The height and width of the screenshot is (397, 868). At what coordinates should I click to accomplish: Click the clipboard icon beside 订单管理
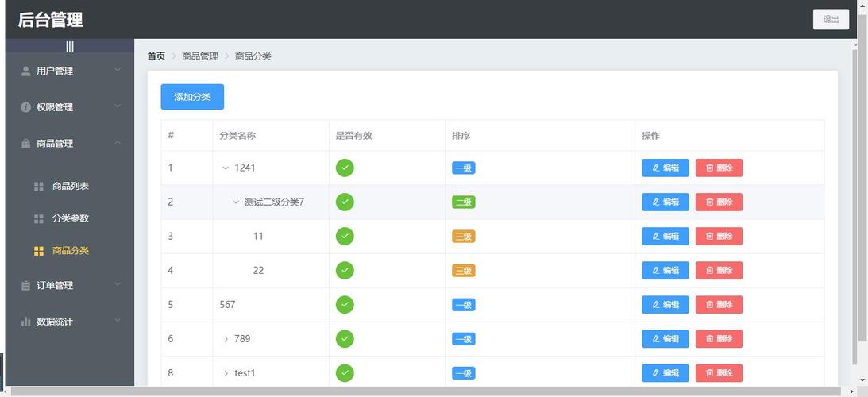click(25, 286)
